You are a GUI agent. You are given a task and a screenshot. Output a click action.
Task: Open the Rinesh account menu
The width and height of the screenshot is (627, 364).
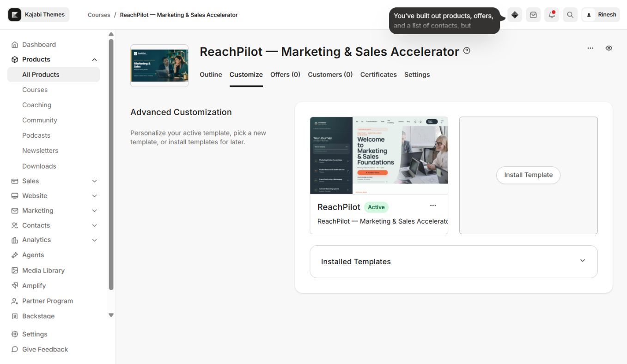coord(601,15)
